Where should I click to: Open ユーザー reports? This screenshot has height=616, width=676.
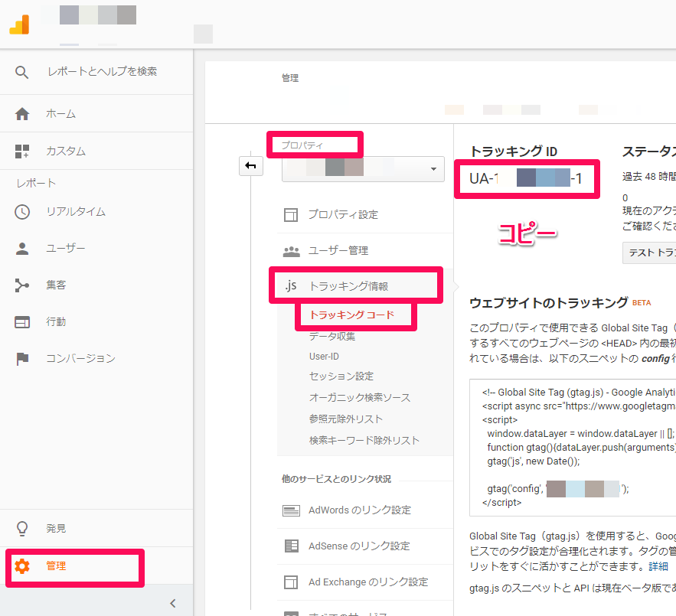(x=66, y=248)
